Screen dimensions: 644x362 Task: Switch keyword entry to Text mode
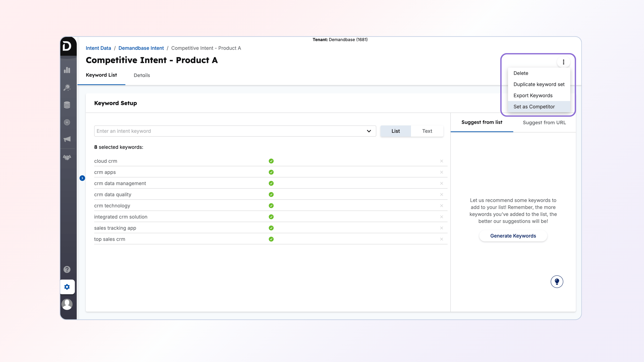pyautogui.click(x=427, y=131)
